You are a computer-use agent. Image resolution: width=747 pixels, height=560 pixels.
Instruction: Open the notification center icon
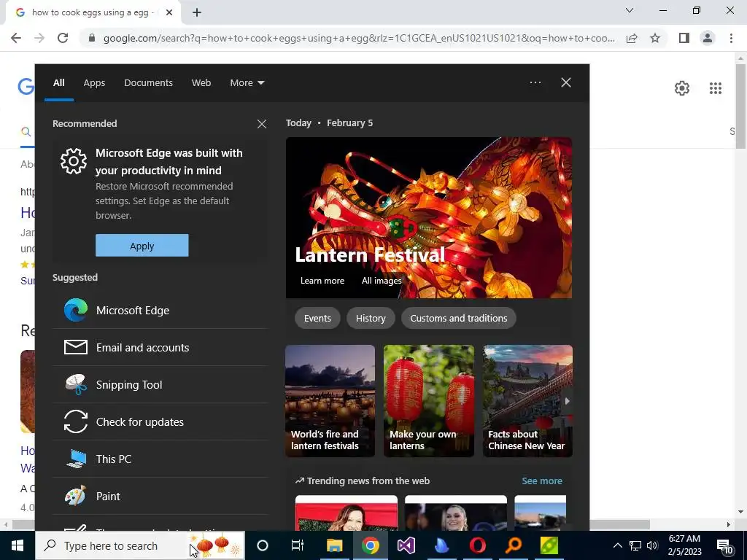click(724, 546)
